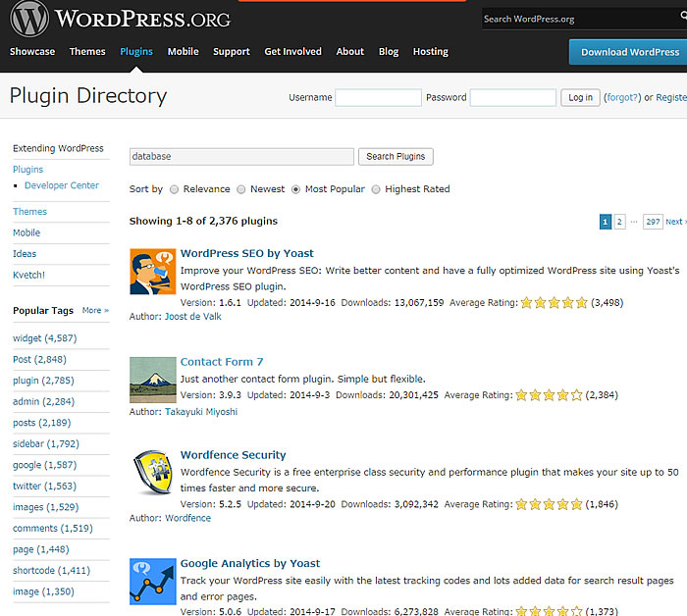687x616 pixels.
Task: Open sidebar Ideas link
Action: (25, 253)
